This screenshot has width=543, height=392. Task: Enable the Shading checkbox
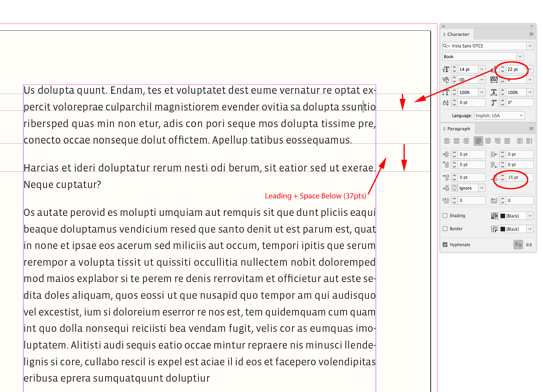[445, 215]
